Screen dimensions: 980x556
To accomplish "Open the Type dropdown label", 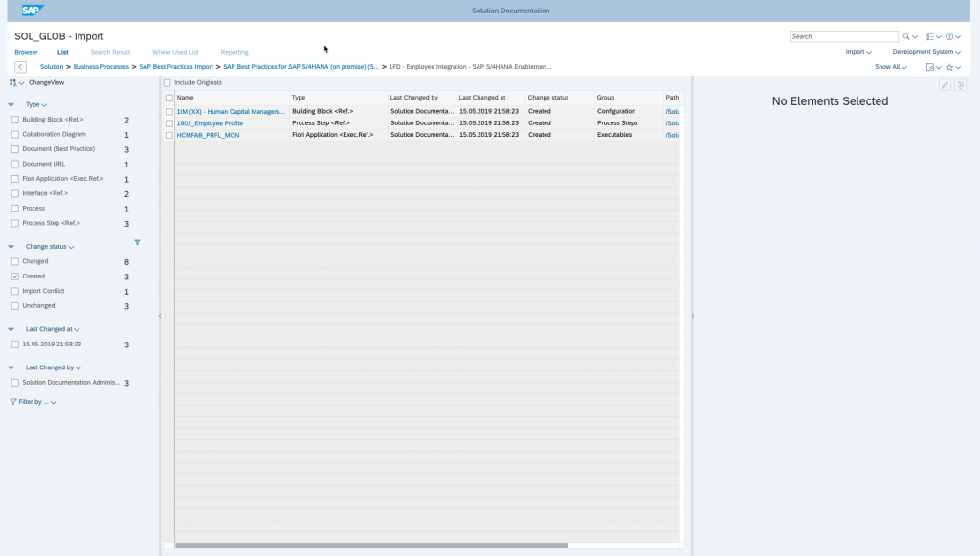I will (x=36, y=105).
